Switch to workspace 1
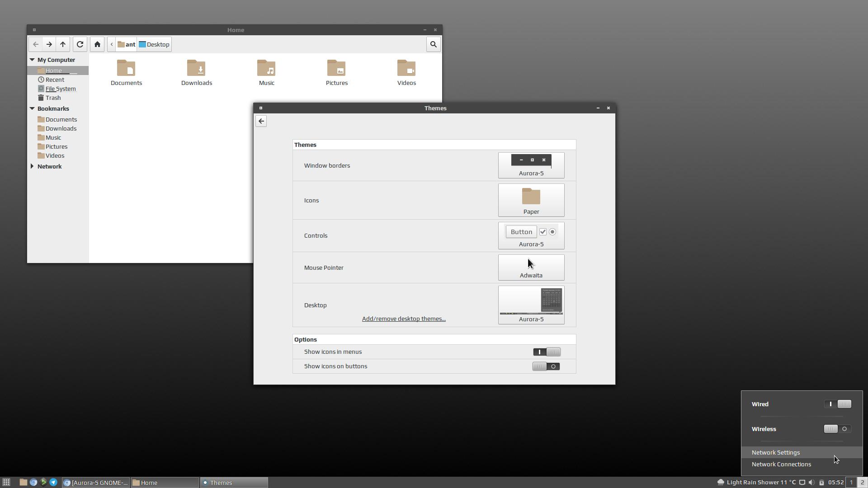Viewport: 868px width, 488px height. coord(851,483)
